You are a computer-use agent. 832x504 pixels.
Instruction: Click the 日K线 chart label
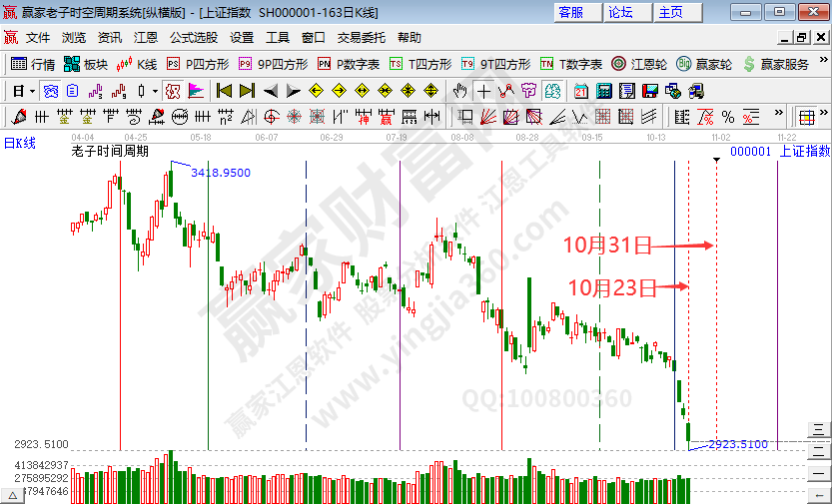pos(20,144)
